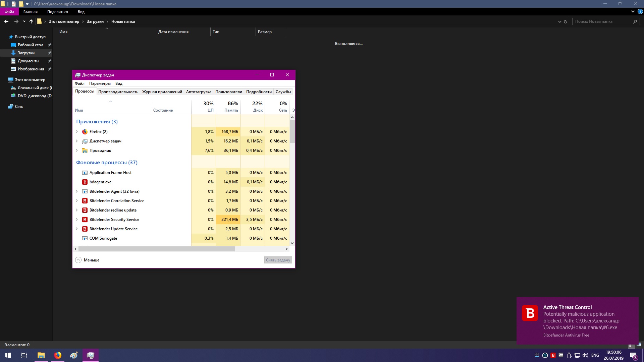
Task: Click the Explorer refresh button icon
Action: coord(566,21)
